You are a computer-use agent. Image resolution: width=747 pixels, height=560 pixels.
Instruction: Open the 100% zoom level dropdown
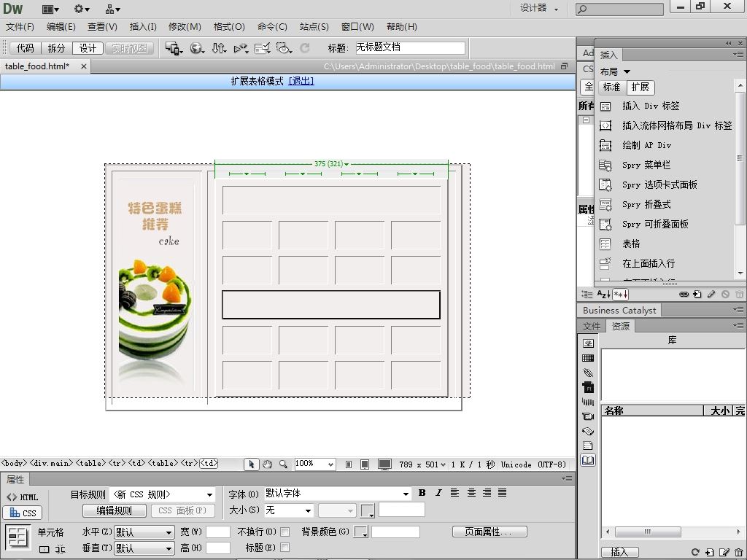click(330, 464)
